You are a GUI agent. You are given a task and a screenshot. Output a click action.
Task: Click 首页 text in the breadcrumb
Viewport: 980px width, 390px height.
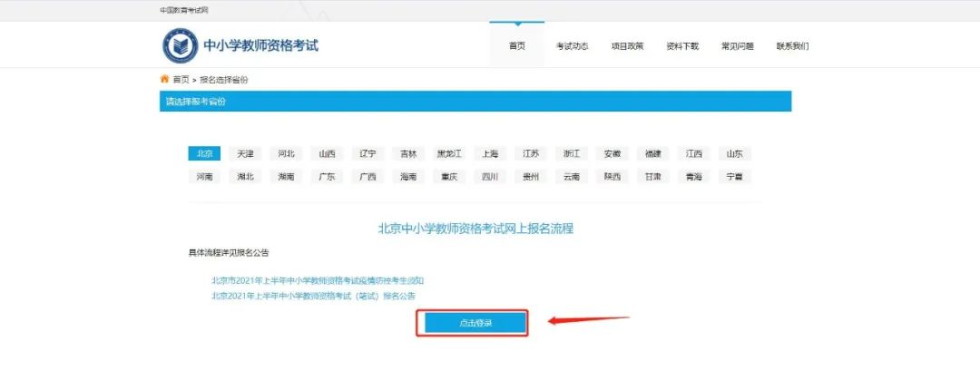(x=181, y=80)
